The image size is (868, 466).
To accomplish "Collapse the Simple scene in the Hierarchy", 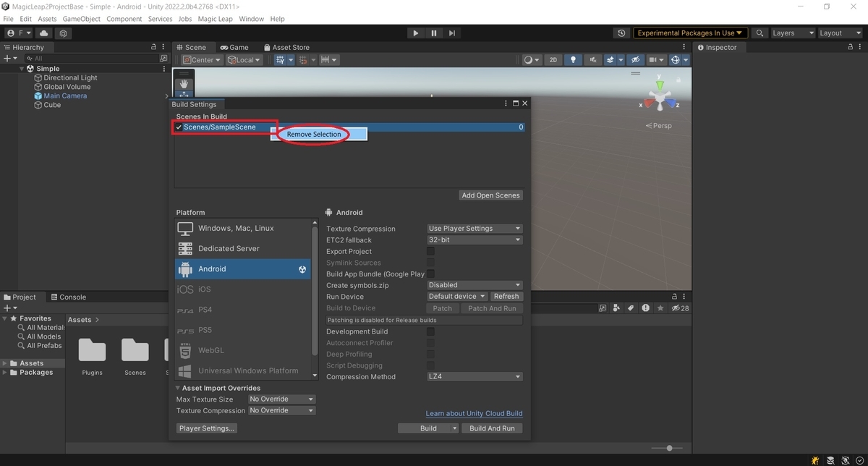I will click(x=22, y=69).
